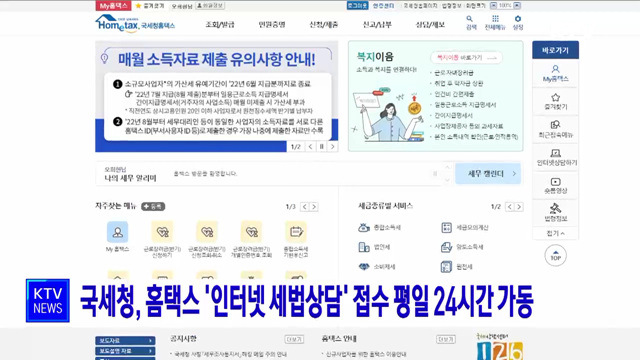Open 인터넷상담하기 in sidebar
640x360 pixels.
(555, 158)
